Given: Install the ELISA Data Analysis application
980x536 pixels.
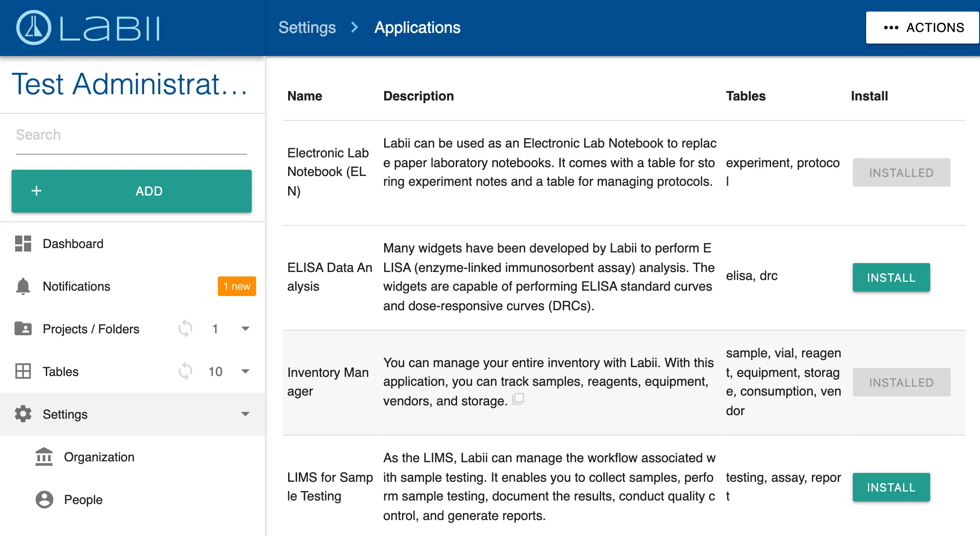Looking at the screenshot, I should tap(891, 277).
